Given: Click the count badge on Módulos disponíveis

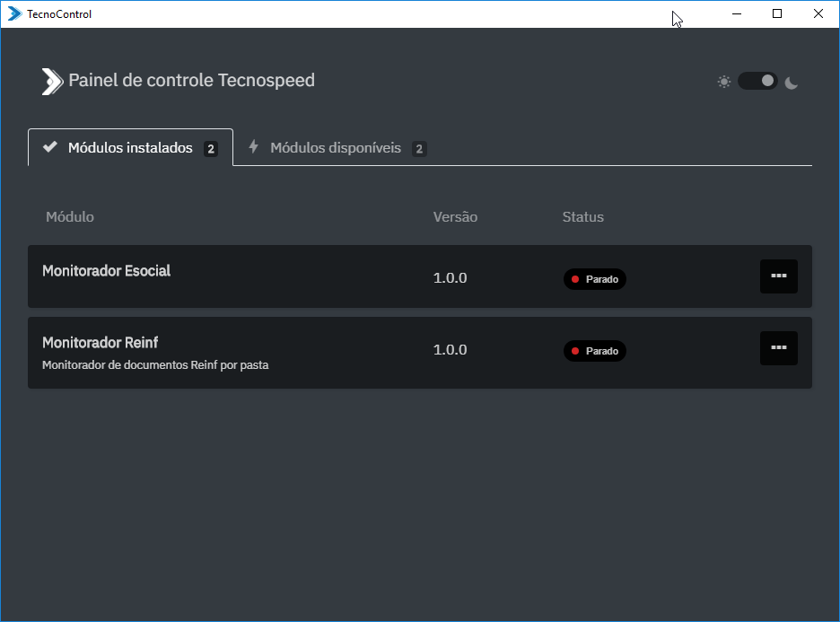Looking at the screenshot, I should (x=419, y=149).
